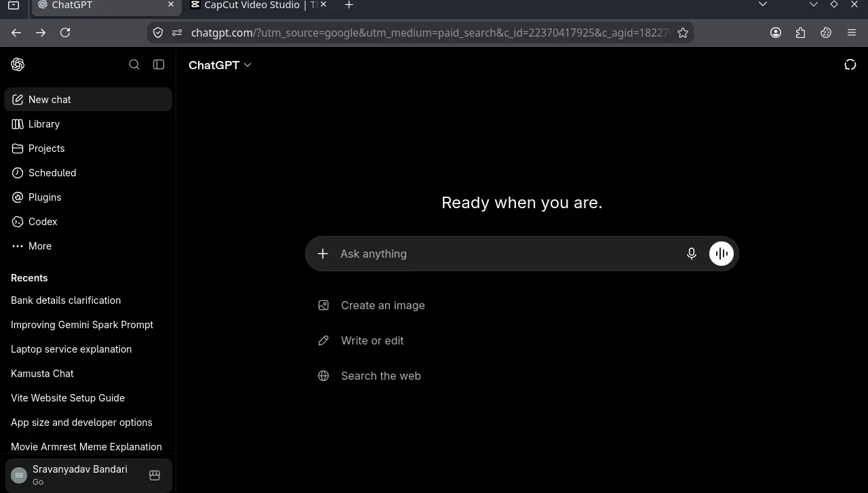
Task: Click the cookie extension icon in toolbar
Action: (x=826, y=33)
